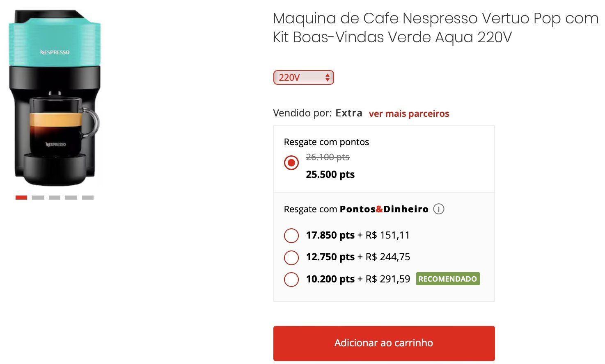This screenshot has width=605, height=364.
Task: Open the 220V voltage dropdown
Action: click(304, 77)
